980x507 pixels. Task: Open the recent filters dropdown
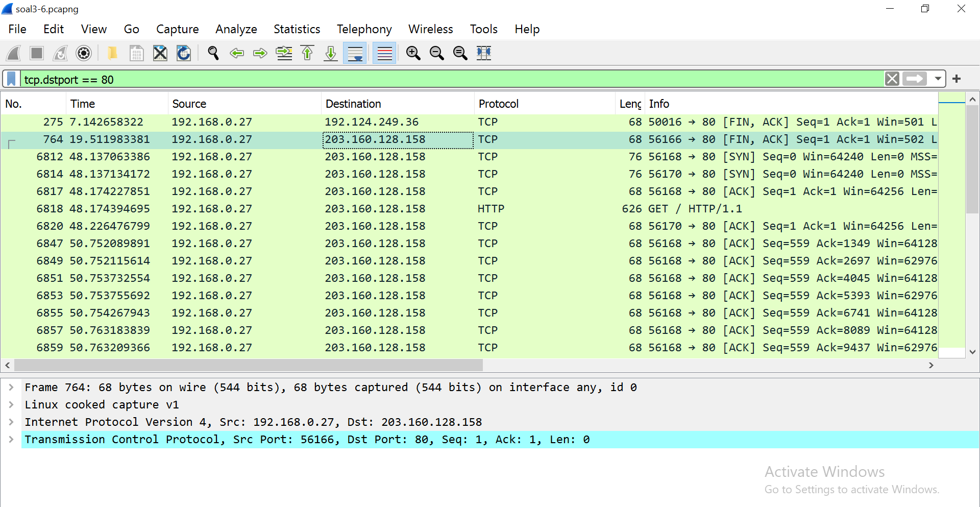(938, 79)
